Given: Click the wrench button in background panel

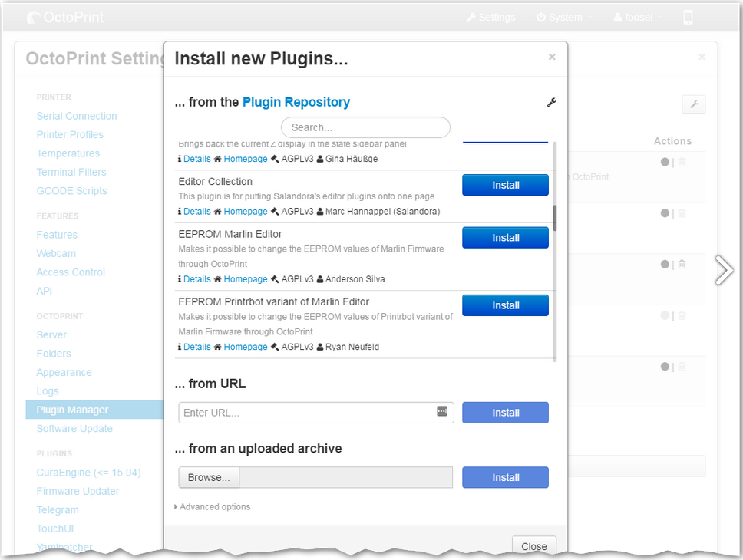Looking at the screenshot, I should pos(693,105).
